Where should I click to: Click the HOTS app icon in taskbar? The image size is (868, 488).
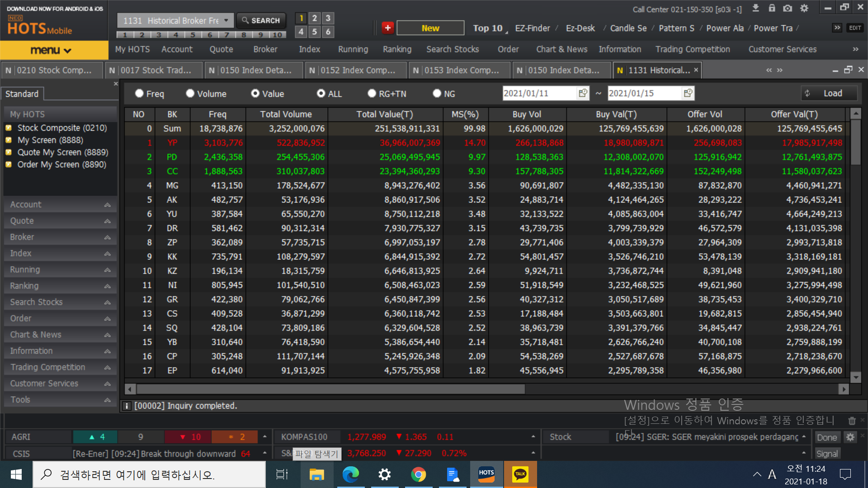tap(486, 474)
